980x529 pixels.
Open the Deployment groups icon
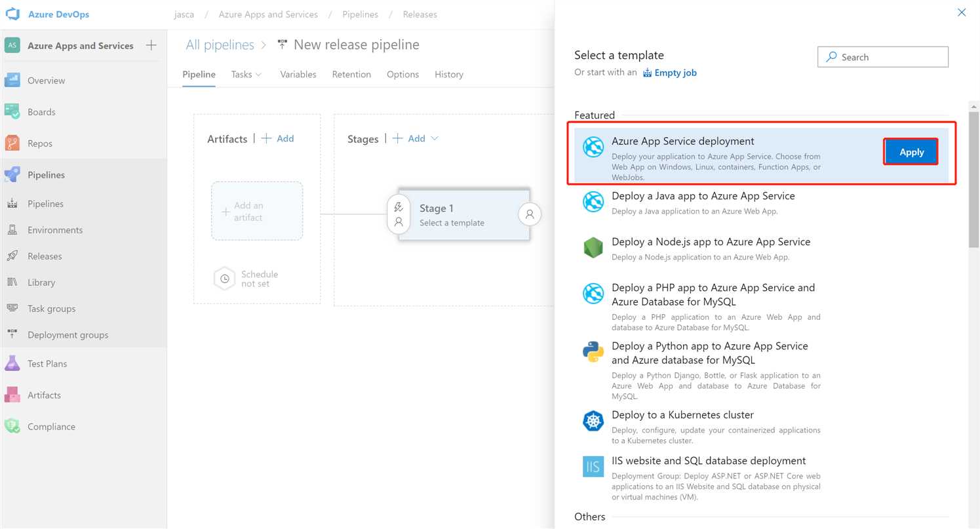coord(12,335)
